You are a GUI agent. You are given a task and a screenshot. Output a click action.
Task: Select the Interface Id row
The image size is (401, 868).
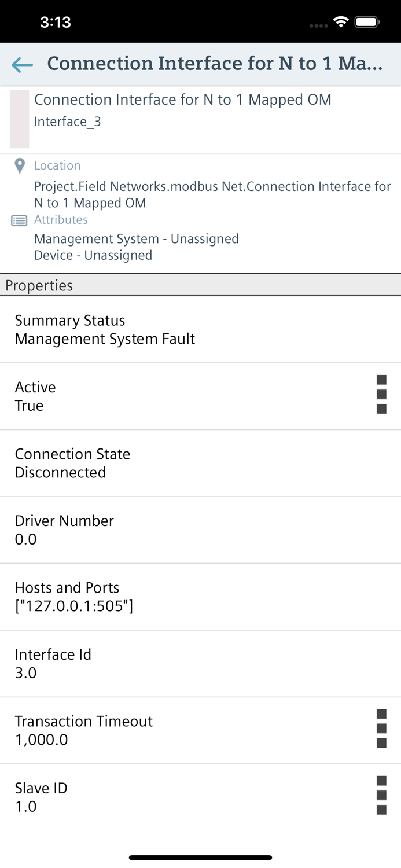tap(200, 664)
